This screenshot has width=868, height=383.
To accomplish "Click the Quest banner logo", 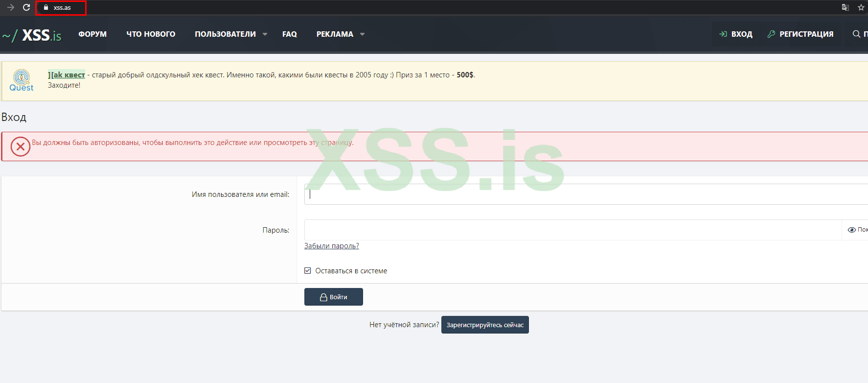I will click(22, 80).
